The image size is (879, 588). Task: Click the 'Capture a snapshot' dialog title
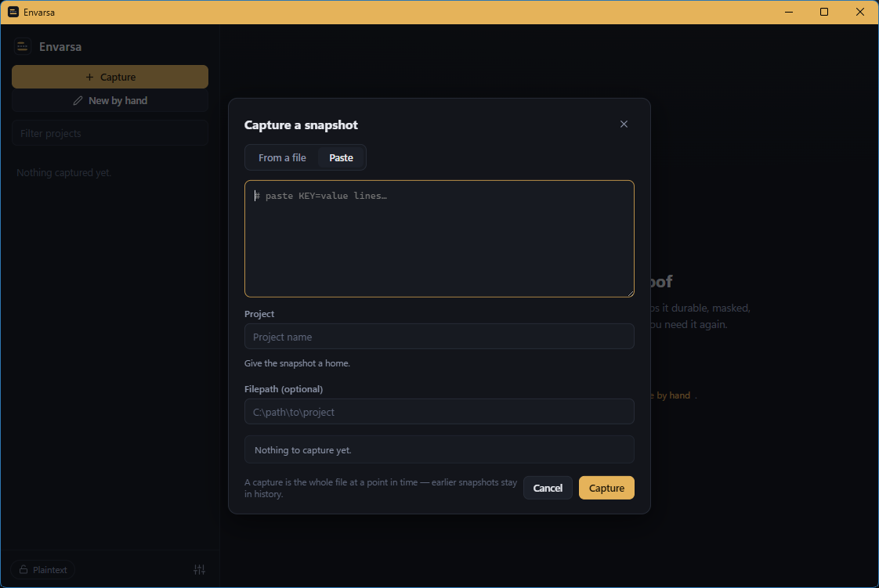point(301,124)
